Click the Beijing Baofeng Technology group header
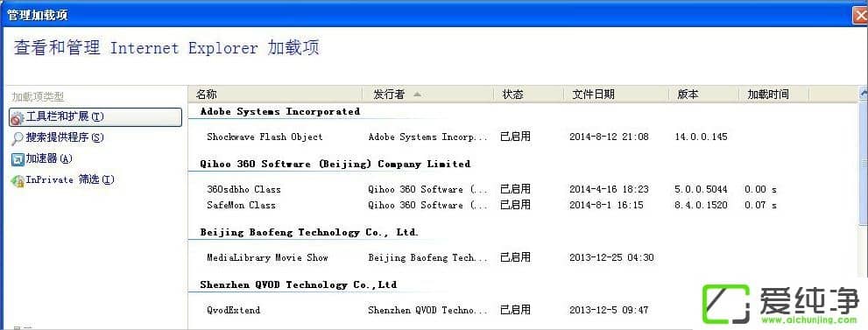The height and width of the screenshot is (330, 868). click(x=309, y=233)
